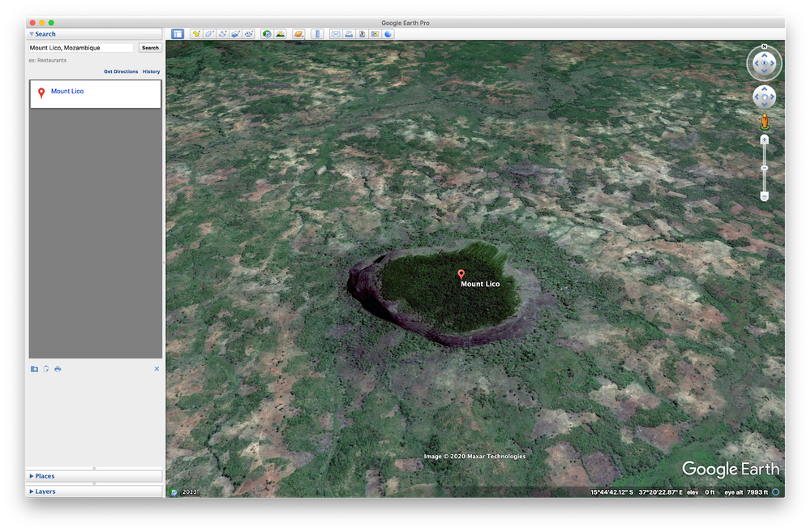Screen dimensions: 811x532
Task: Print the current view
Action: [349, 34]
